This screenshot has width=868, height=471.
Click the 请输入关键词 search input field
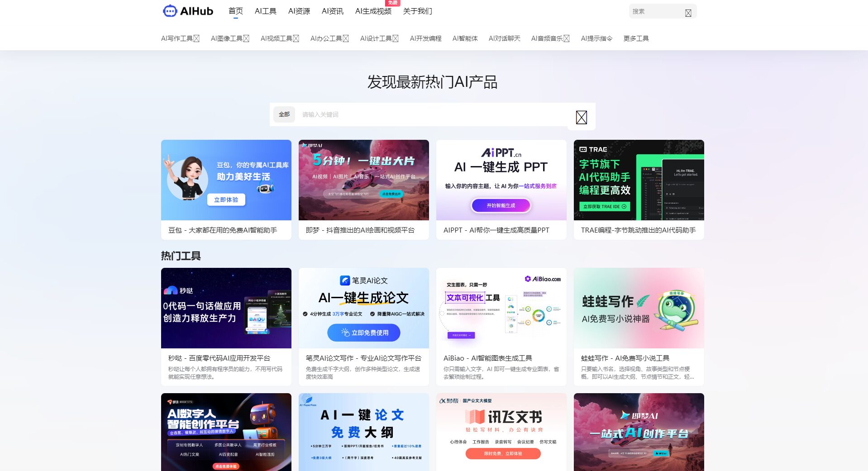407,114
